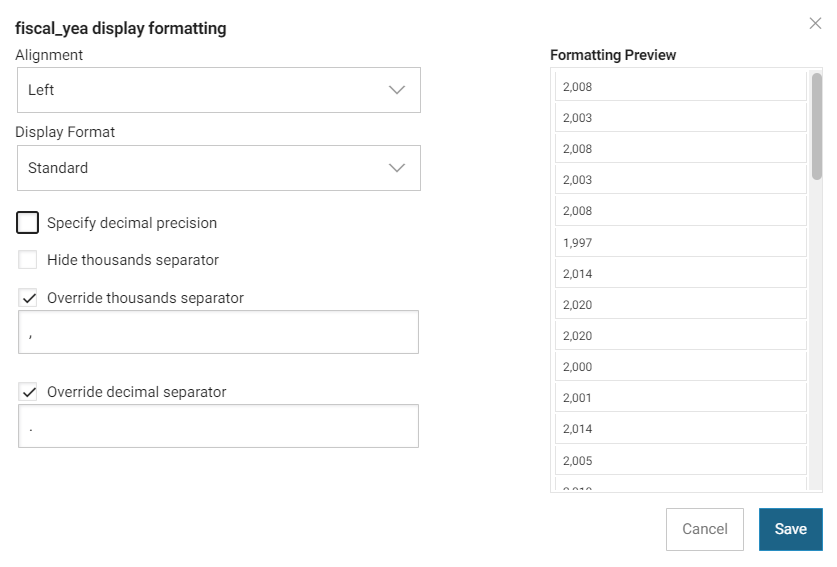
Task: Enable Specify decimal precision checkbox
Action: point(27,223)
